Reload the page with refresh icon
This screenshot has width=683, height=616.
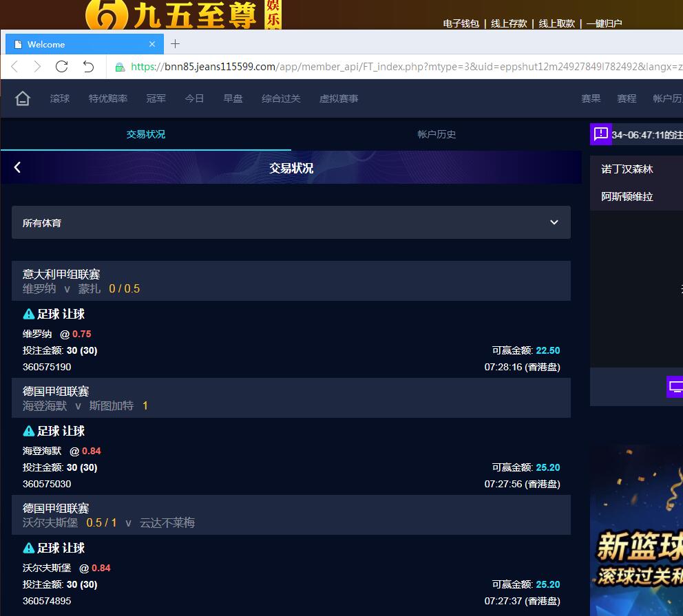point(62,67)
